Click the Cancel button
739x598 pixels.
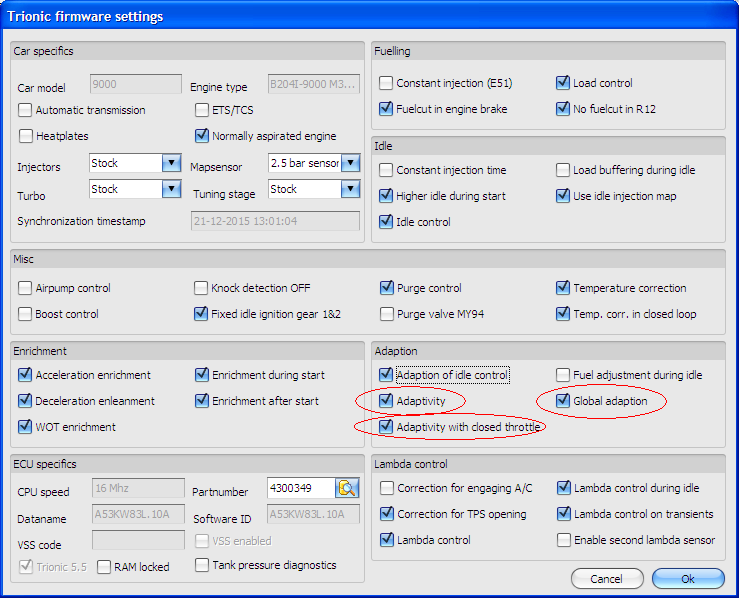point(607,579)
